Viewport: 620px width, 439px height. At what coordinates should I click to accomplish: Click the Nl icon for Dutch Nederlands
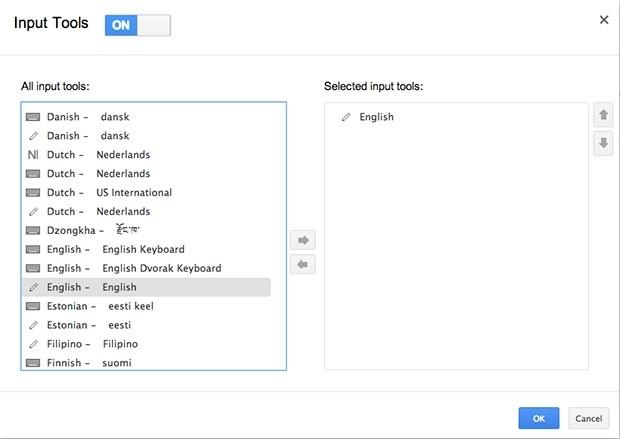[33, 155]
